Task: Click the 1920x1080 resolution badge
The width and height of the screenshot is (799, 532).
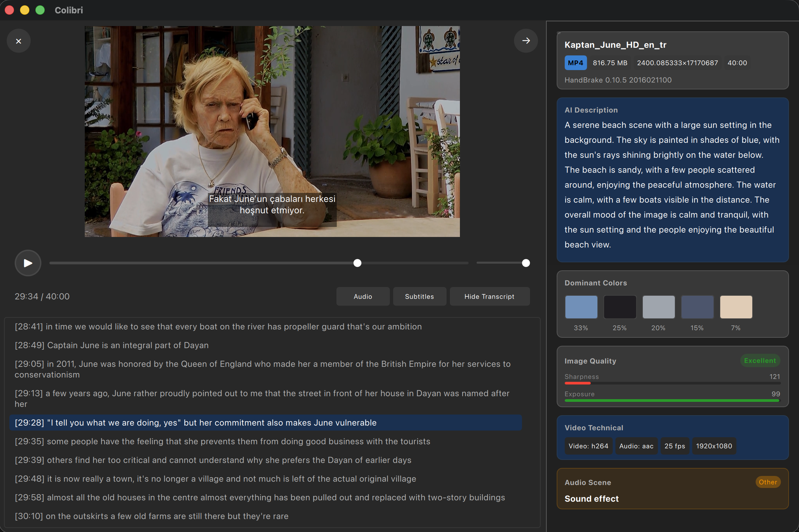Action: tap(714, 446)
